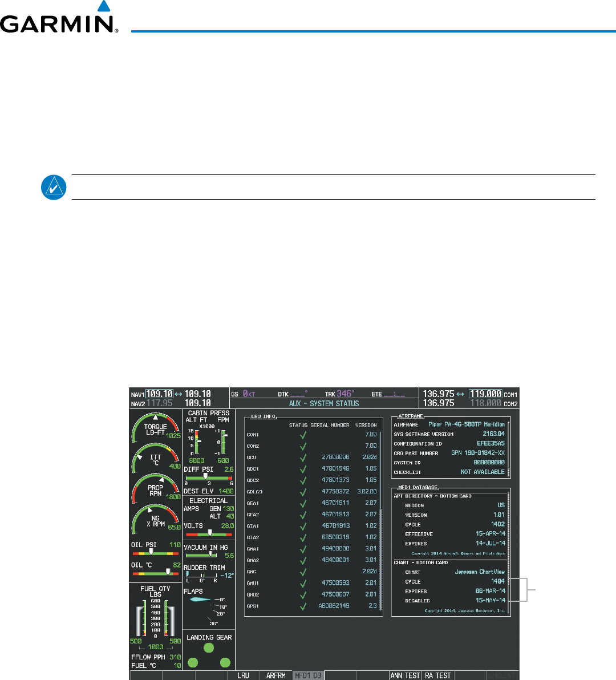The width and height of the screenshot is (616, 680).
Task: Click the nose landing gear indicator
Action: click(x=209, y=648)
